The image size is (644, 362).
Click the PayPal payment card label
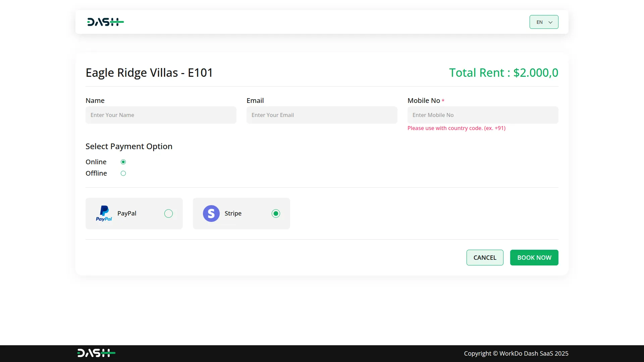coord(127,214)
